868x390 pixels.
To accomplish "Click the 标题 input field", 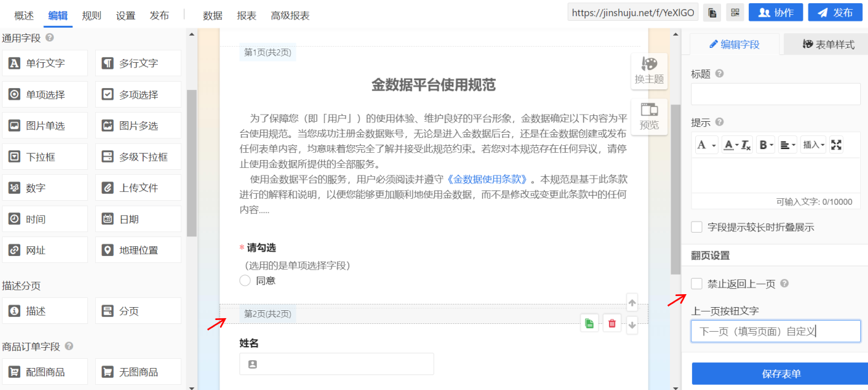I will [x=776, y=94].
